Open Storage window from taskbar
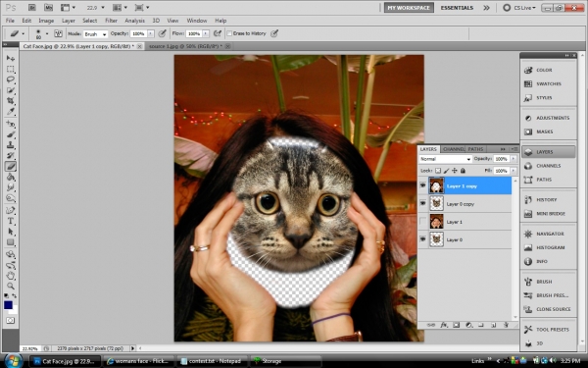The height and width of the screenshot is (368, 588). (x=286, y=361)
